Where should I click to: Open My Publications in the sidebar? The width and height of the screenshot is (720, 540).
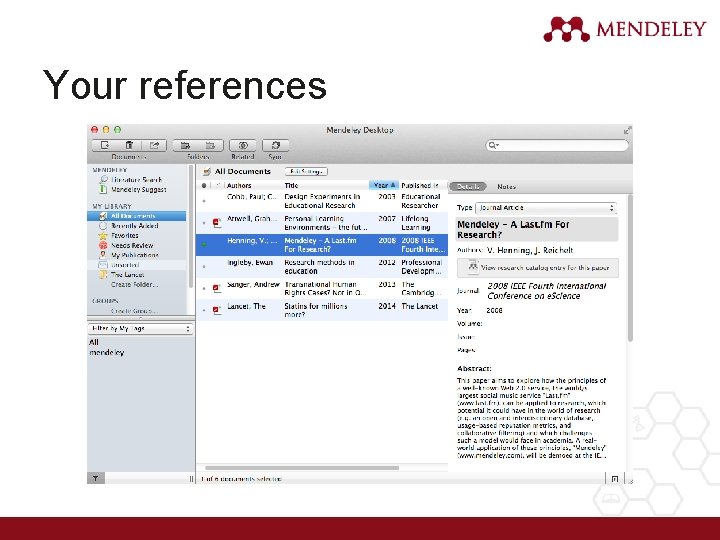point(137,255)
